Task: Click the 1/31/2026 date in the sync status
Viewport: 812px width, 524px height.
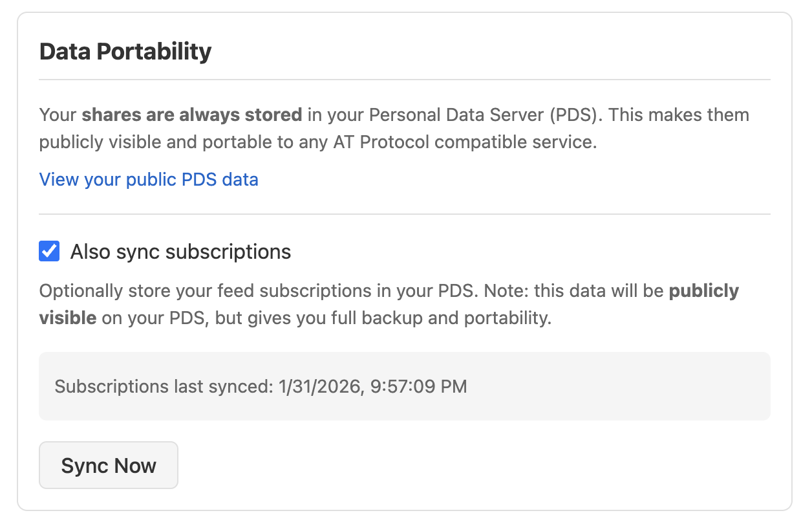Action: pos(318,387)
